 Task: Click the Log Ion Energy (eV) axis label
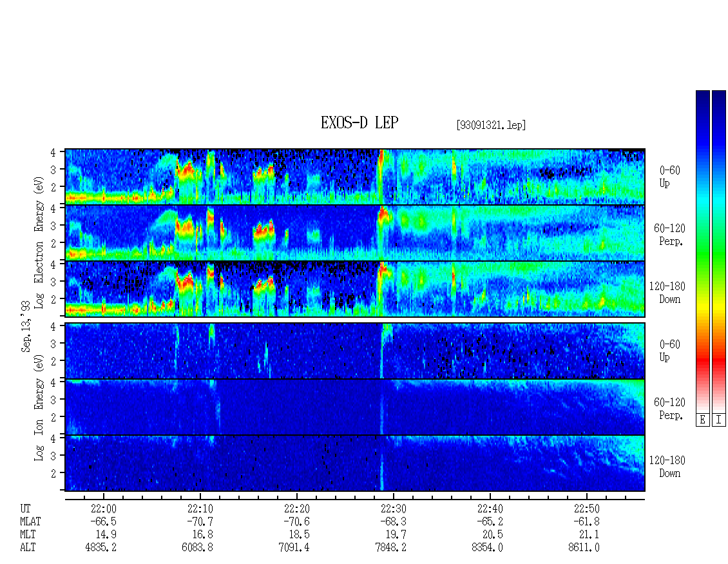point(39,408)
